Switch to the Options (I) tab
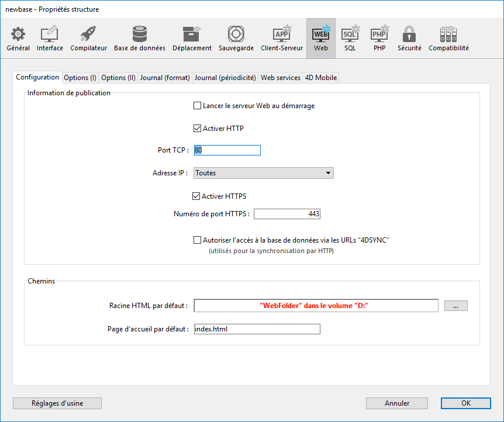 [80, 78]
